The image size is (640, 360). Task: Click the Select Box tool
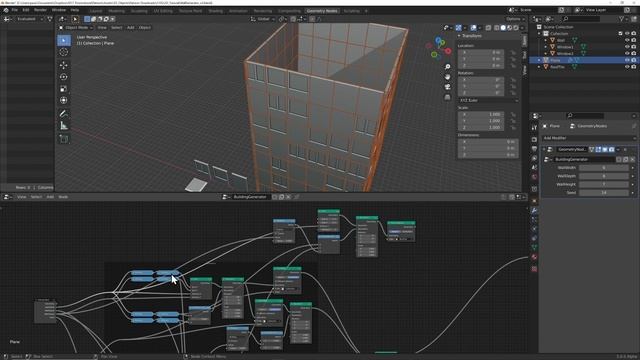(x=64, y=40)
